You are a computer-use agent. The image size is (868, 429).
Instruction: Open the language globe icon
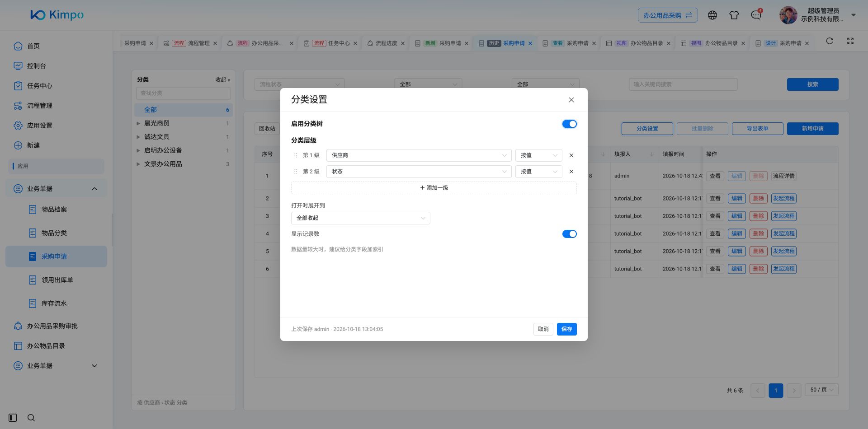pos(712,15)
